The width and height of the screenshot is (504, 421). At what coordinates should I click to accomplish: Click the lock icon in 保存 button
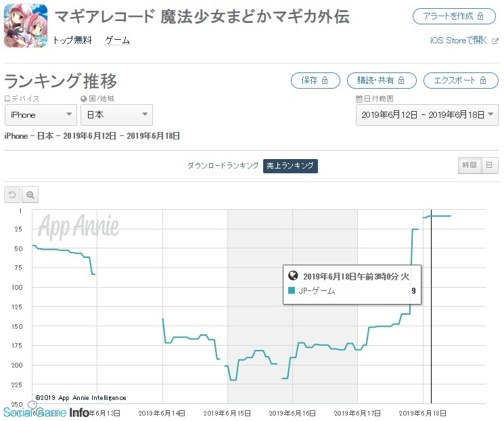325,81
